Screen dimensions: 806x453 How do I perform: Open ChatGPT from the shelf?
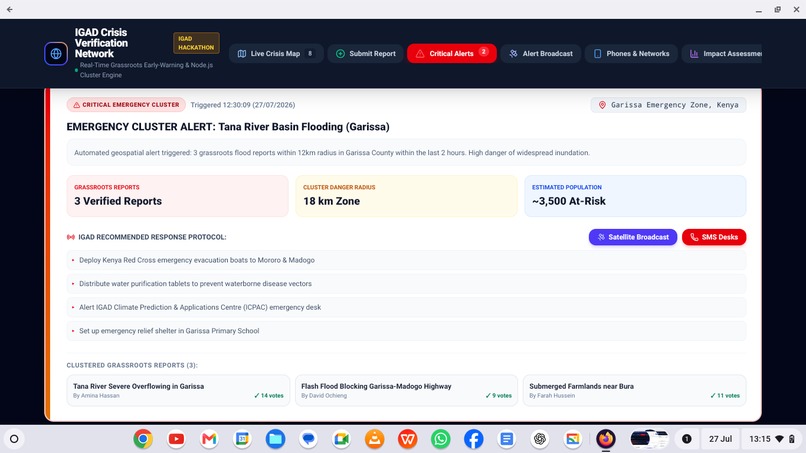click(x=540, y=439)
